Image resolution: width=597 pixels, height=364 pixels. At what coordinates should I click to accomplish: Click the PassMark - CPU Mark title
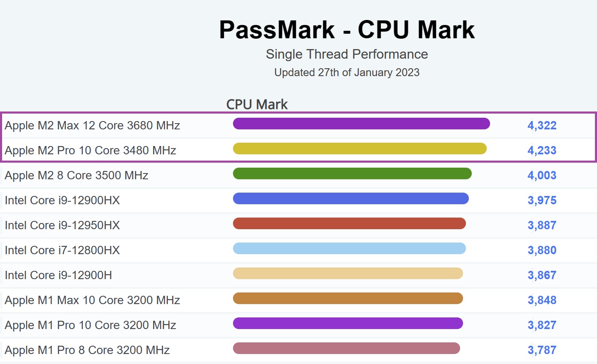(x=347, y=30)
